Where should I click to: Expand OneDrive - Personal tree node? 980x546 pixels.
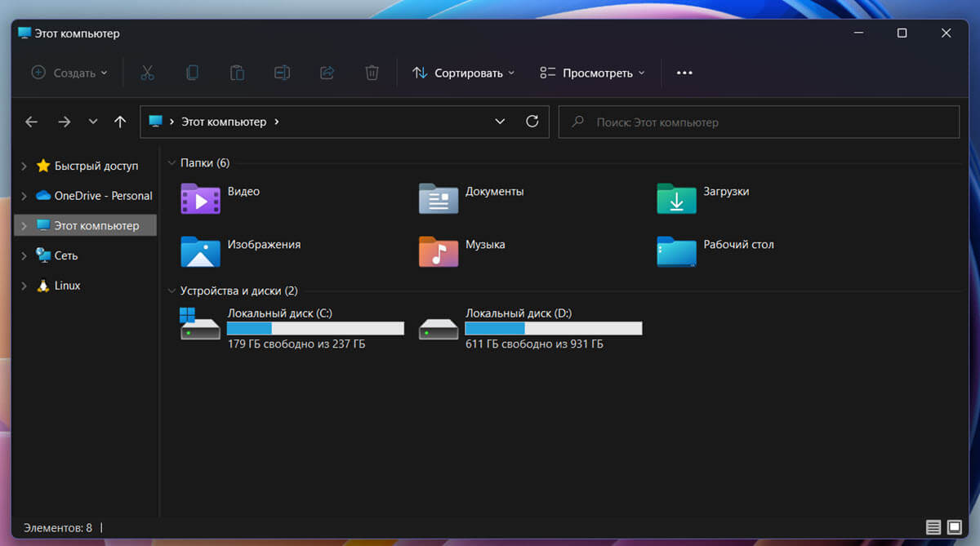point(24,196)
